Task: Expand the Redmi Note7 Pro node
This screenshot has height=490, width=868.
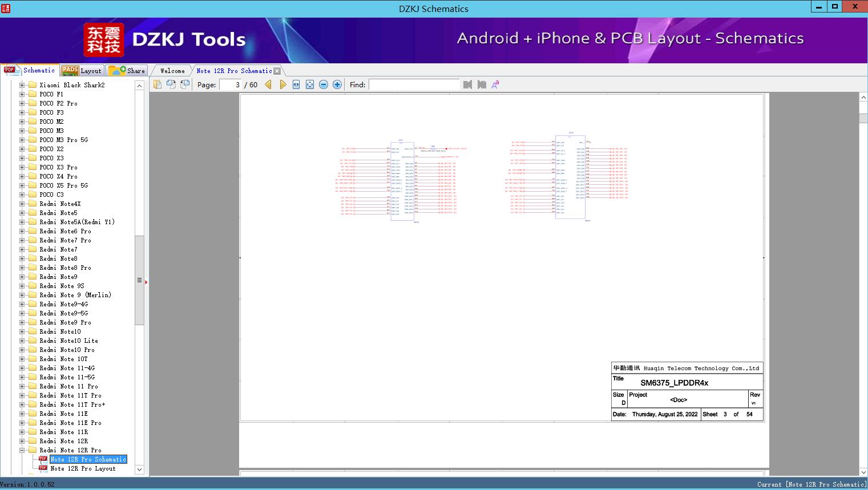Action: (x=22, y=240)
